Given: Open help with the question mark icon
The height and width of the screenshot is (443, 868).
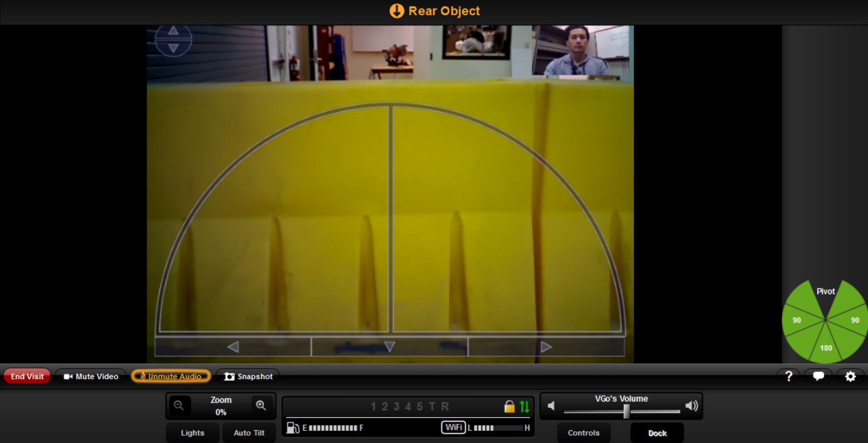Looking at the screenshot, I should pyautogui.click(x=789, y=376).
